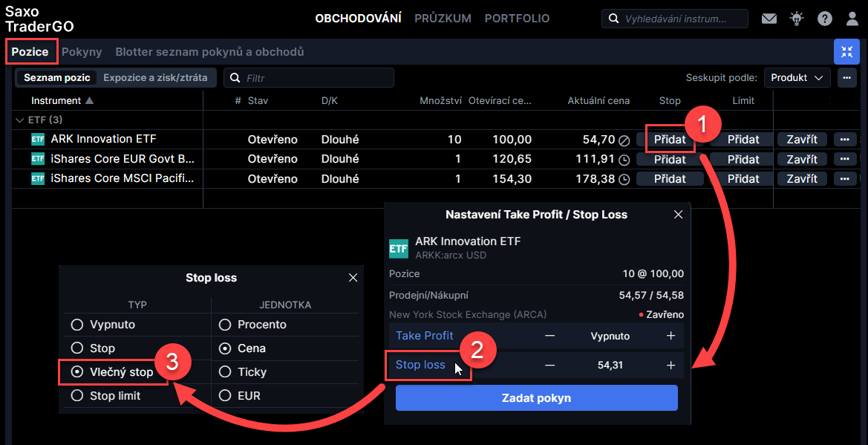Go to the PRŮZKUM section
This screenshot has width=868, height=445.
[443, 19]
